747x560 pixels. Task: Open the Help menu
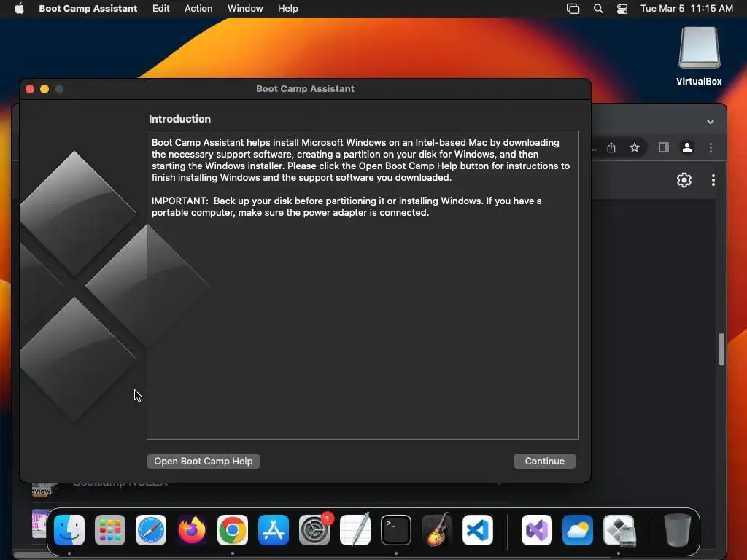pyautogui.click(x=288, y=9)
